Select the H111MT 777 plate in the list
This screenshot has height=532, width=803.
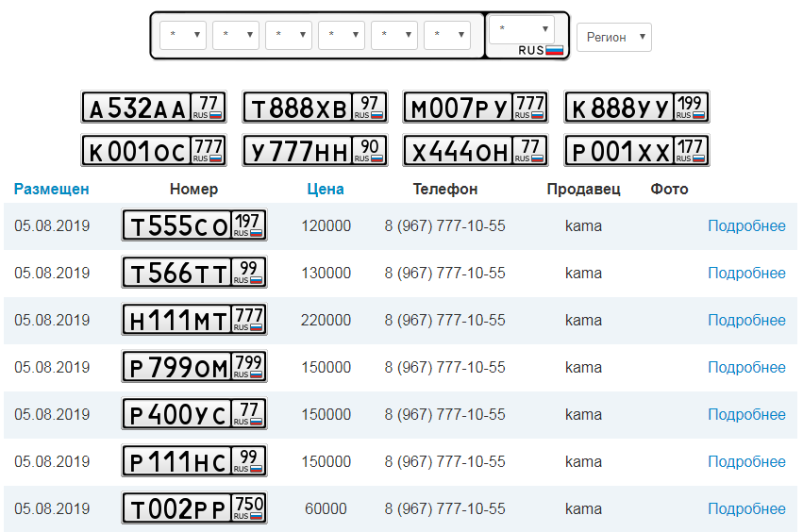pos(194,321)
